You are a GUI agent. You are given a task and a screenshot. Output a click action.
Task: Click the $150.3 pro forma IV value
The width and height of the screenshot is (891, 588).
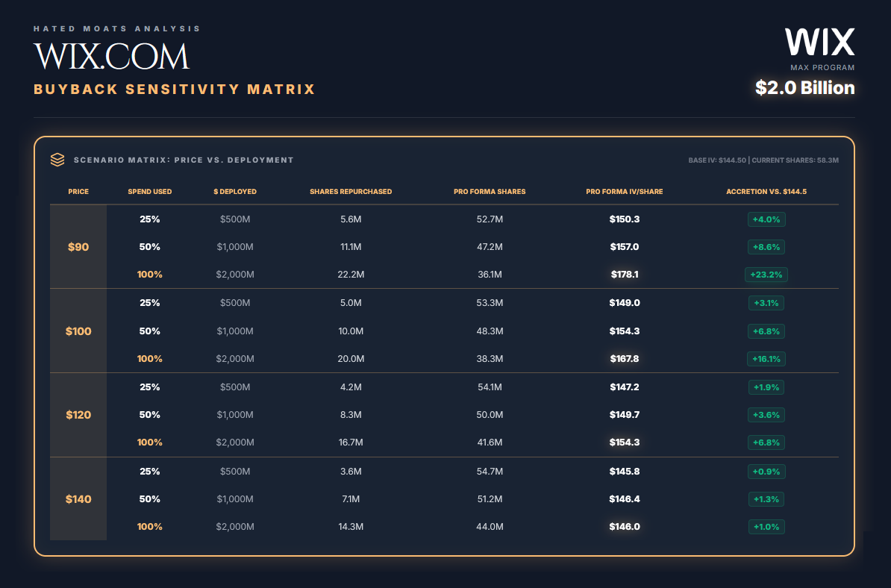click(625, 219)
